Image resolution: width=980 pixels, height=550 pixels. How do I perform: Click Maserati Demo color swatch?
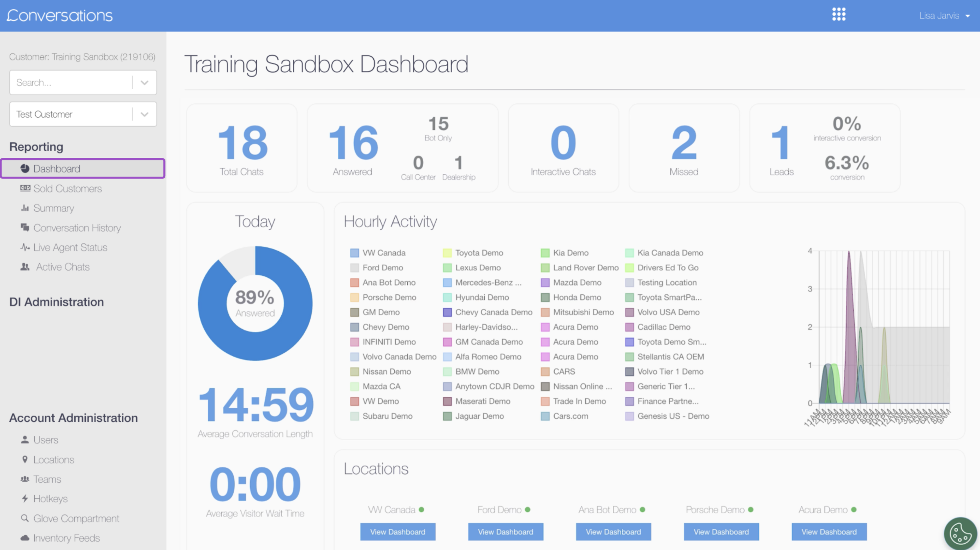click(447, 401)
